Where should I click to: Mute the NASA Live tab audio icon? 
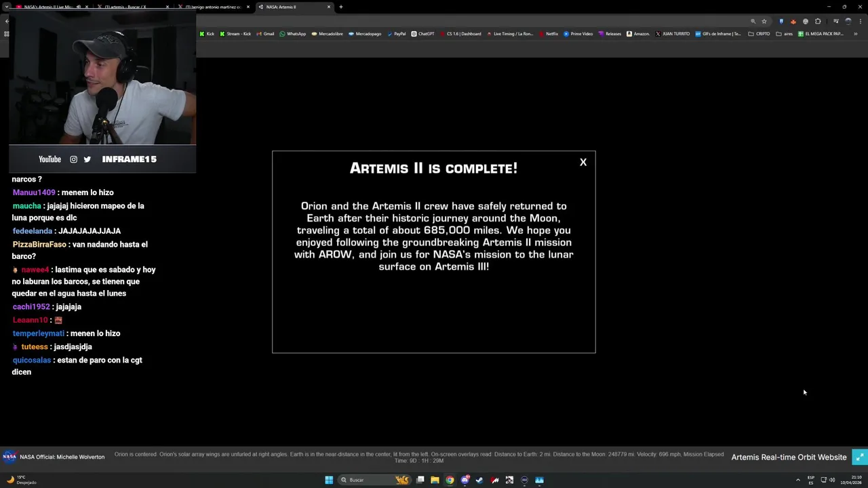[x=79, y=7]
